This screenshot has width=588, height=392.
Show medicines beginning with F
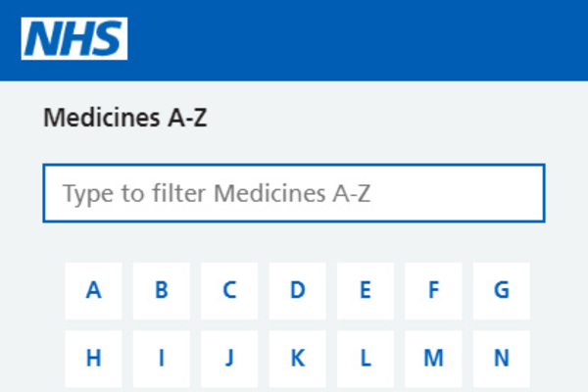pos(433,290)
